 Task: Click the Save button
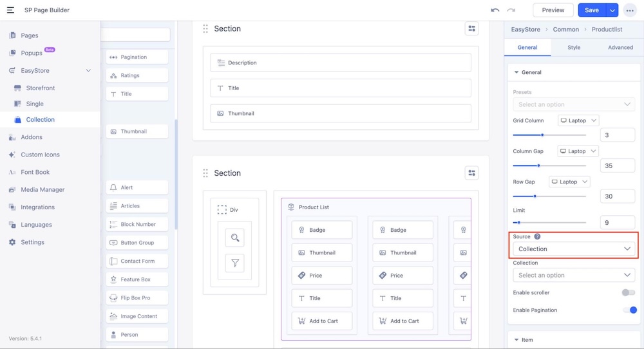point(592,10)
